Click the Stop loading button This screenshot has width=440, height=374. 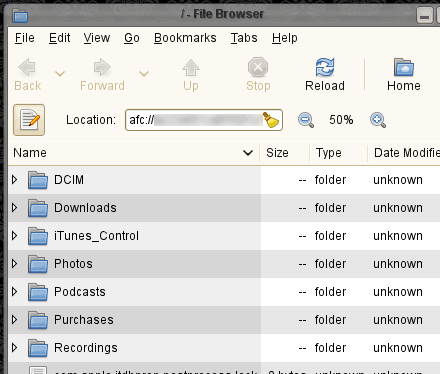click(x=258, y=75)
